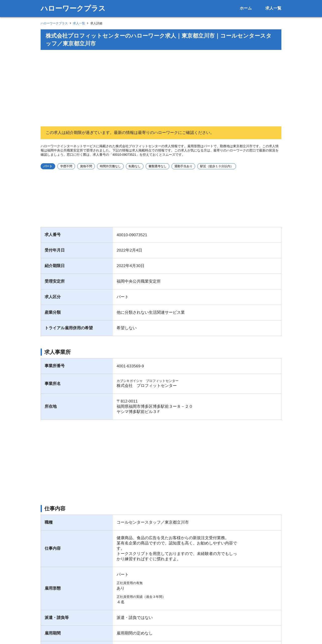Click the 紹介期限日 row label

pos(55,266)
